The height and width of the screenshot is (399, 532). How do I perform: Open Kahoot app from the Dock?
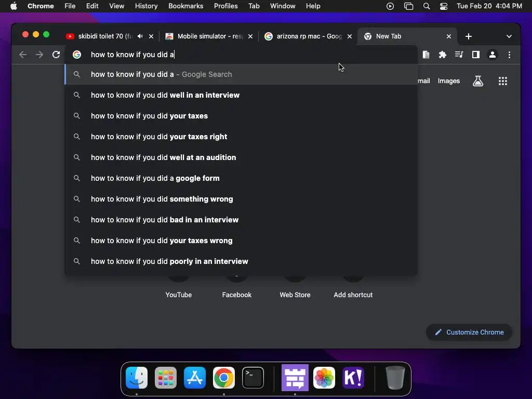point(353,378)
